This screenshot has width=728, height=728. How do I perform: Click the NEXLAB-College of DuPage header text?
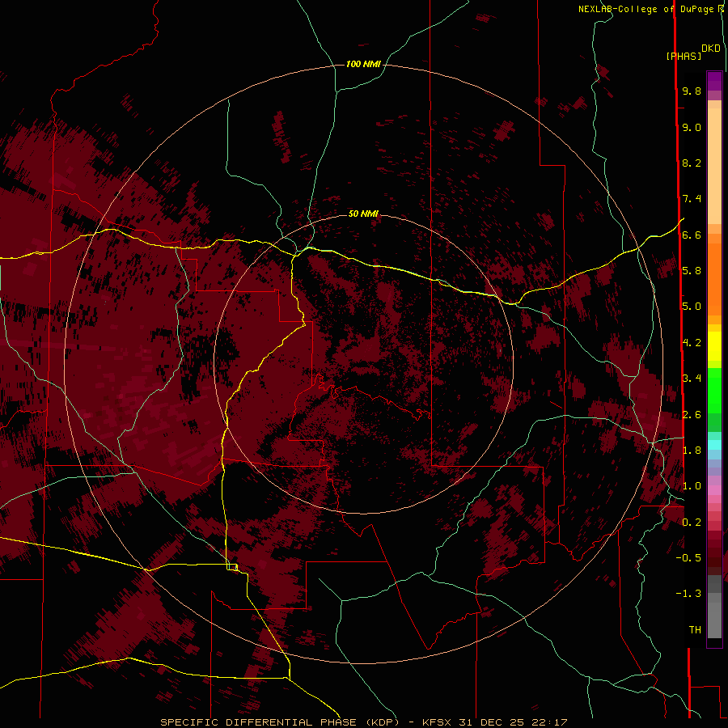(647, 9)
